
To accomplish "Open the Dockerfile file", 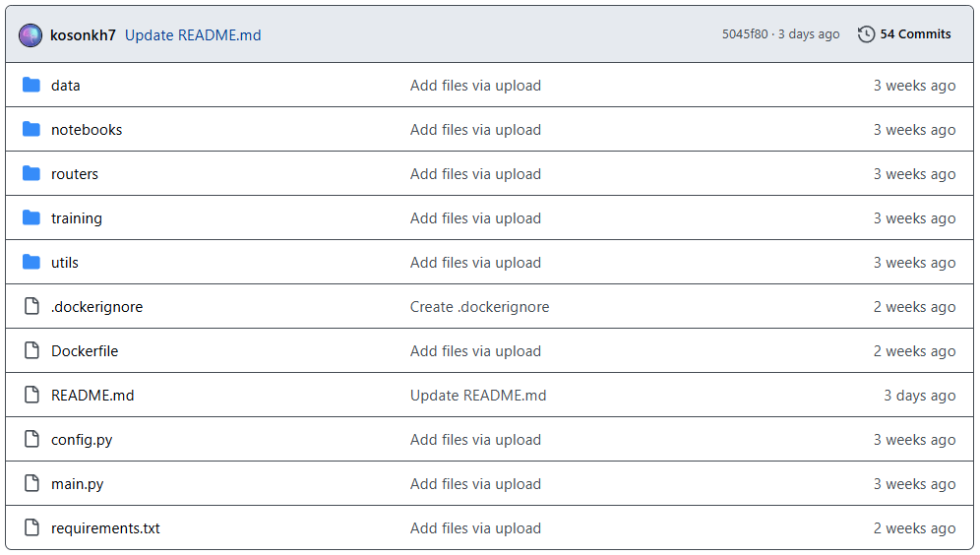I will [x=85, y=351].
